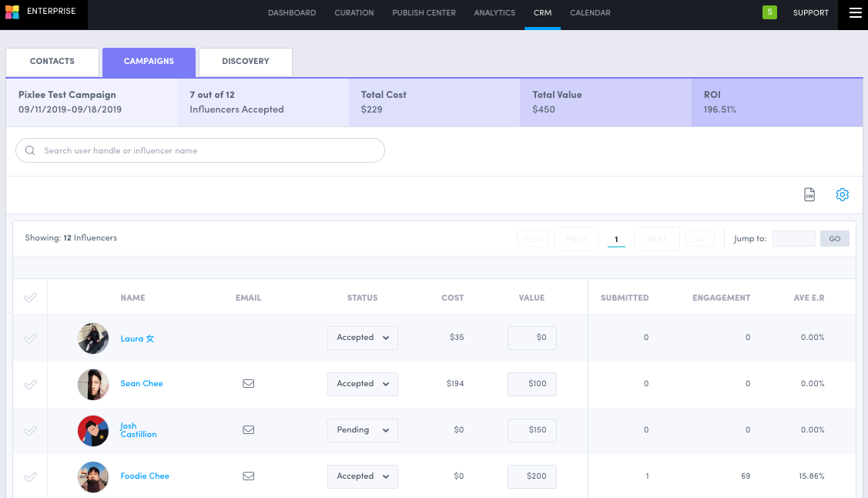Edit the $200 value field for Foodie Chee
Screen dimensions: 868x498
point(531,476)
